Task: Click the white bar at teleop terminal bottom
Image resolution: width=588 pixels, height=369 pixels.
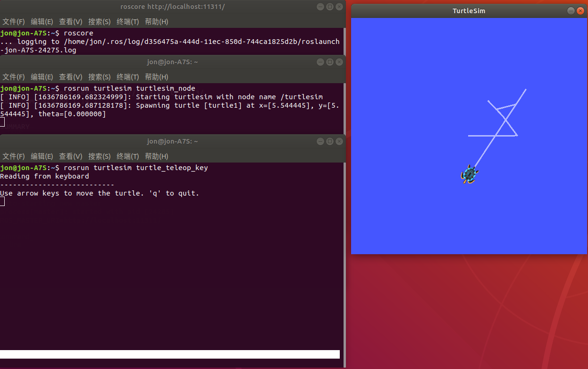Action: pyautogui.click(x=170, y=354)
